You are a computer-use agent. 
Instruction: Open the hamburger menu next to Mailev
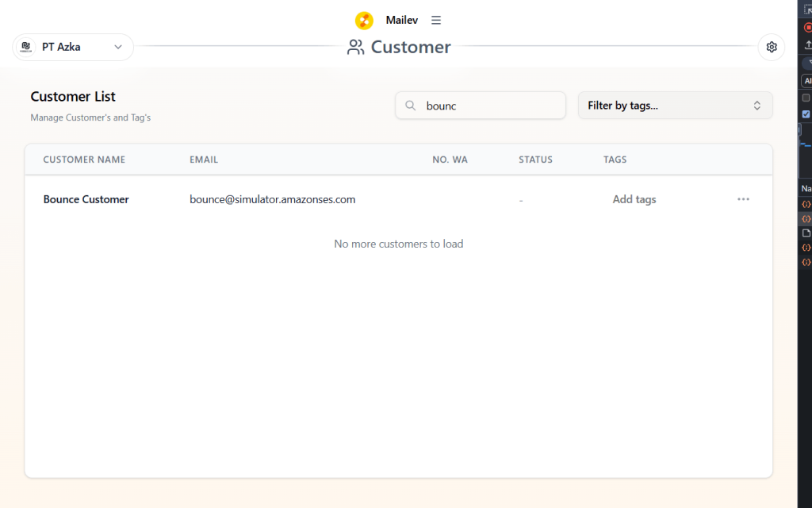[436, 21]
